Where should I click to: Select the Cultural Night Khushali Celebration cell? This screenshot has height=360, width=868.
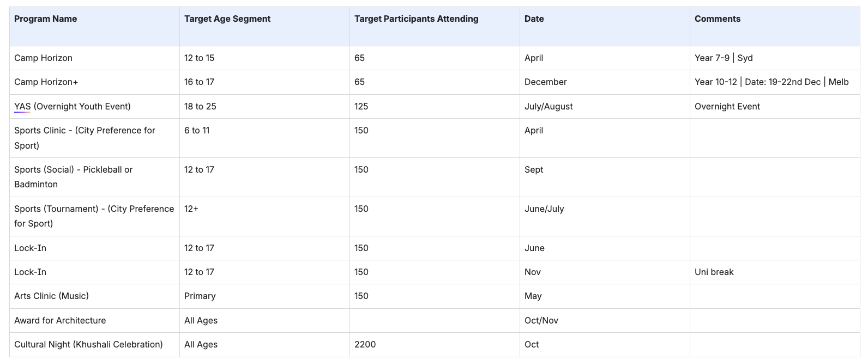coord(88,345)
